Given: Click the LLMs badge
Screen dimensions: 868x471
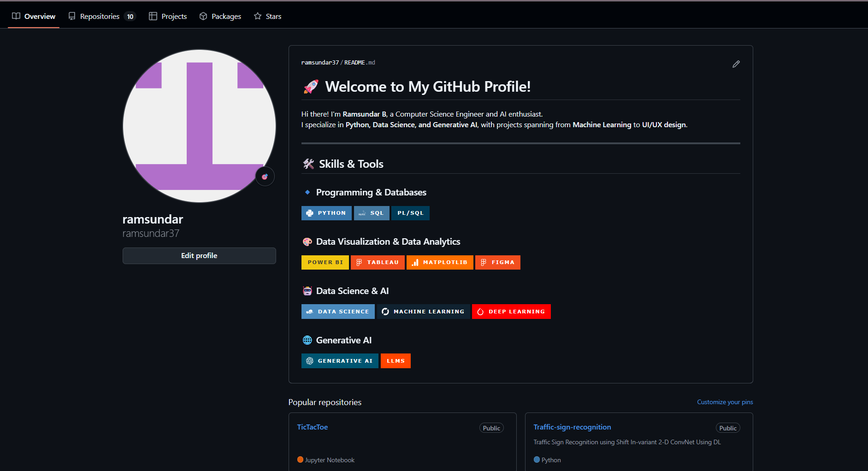Looking at the screenshot, I should tap(396, 361).
